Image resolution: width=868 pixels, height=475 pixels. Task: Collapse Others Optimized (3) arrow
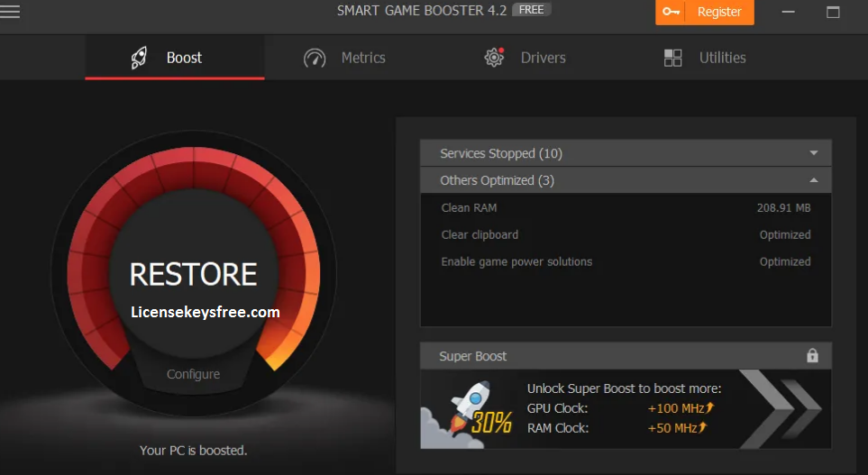coord(813,180)
